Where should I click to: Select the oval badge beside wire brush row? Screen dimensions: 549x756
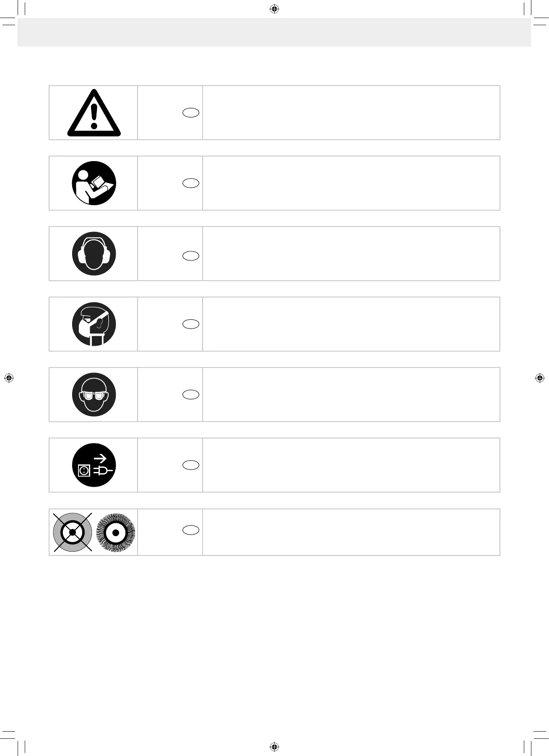point(191,530)
